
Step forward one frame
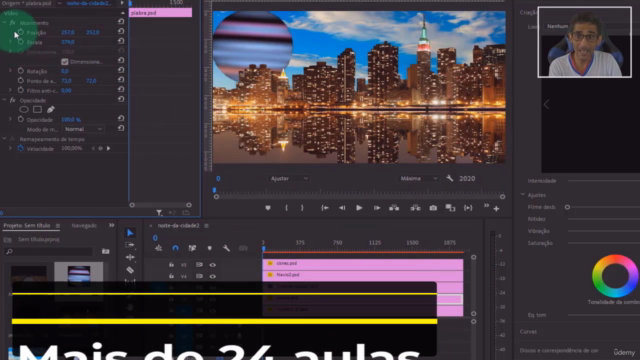[377, 208]
